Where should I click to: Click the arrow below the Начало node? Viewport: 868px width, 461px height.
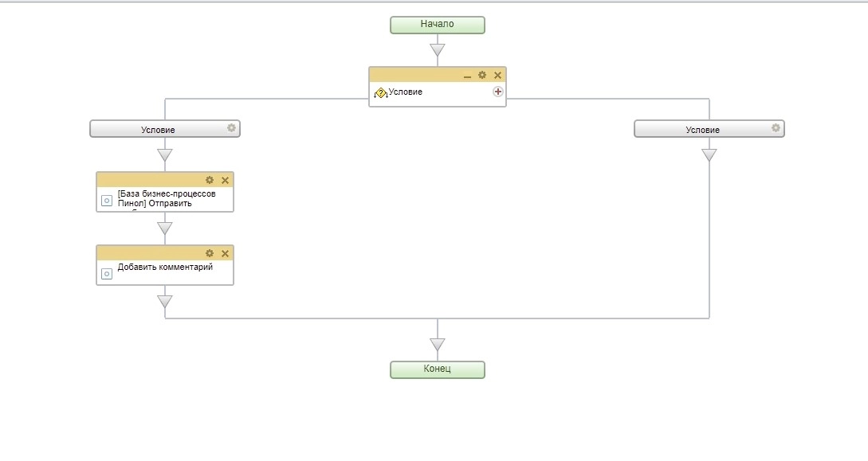(x=437, y=51)
